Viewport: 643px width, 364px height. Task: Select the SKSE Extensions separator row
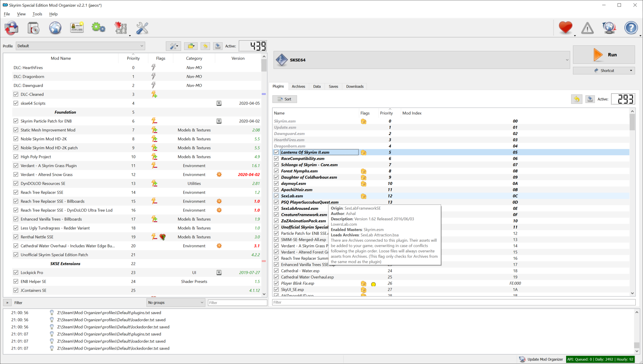[x=132, y=264]
